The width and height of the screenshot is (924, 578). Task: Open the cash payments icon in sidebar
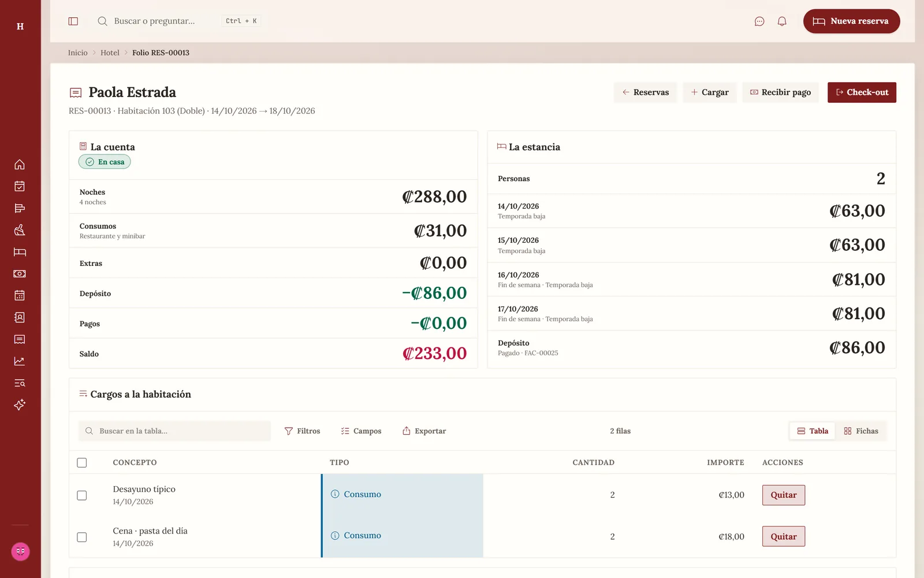click(20, 274)
